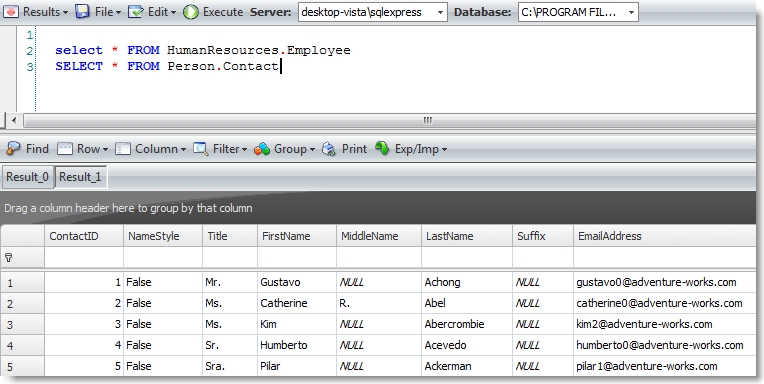The width and height of the screenshot is (764, 384).
Task: Click the gustavo0@adventure-works.com email cell
Action: (665, 282)
